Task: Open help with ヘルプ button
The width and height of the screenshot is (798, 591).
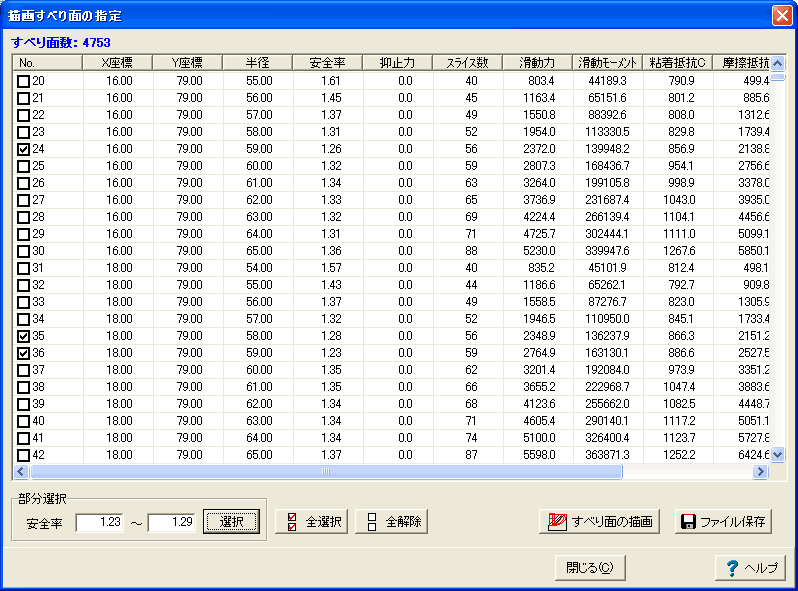Action: tap(750, 567)
